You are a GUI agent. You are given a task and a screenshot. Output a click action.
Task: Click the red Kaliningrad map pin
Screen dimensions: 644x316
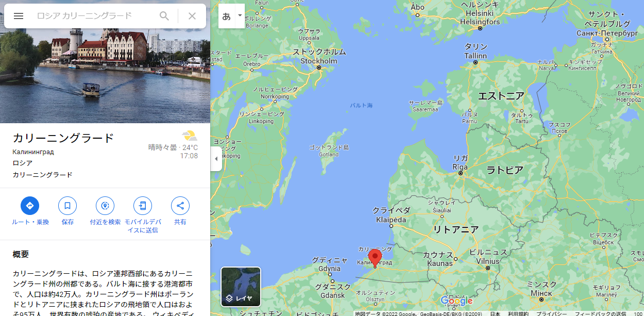click(375, 257)
